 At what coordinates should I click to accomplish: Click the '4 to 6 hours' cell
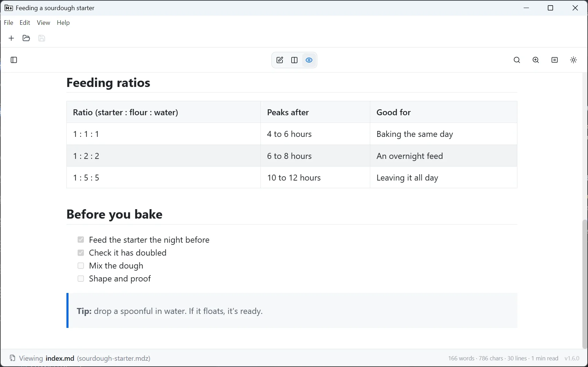tap(315, 134)
